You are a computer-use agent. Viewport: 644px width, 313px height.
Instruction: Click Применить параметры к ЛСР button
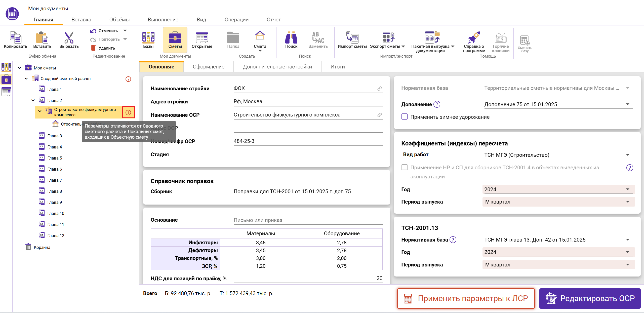click(x=466, y=298)
